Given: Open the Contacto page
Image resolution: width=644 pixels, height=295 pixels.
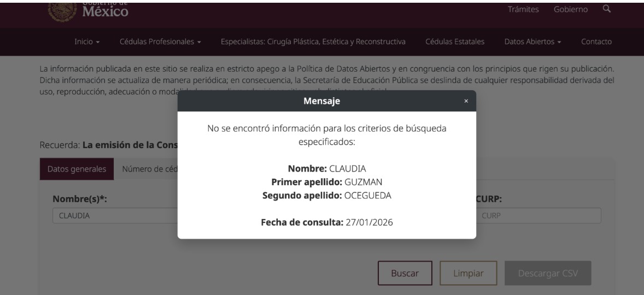Looking at the screenshot, I should [596, 42].
